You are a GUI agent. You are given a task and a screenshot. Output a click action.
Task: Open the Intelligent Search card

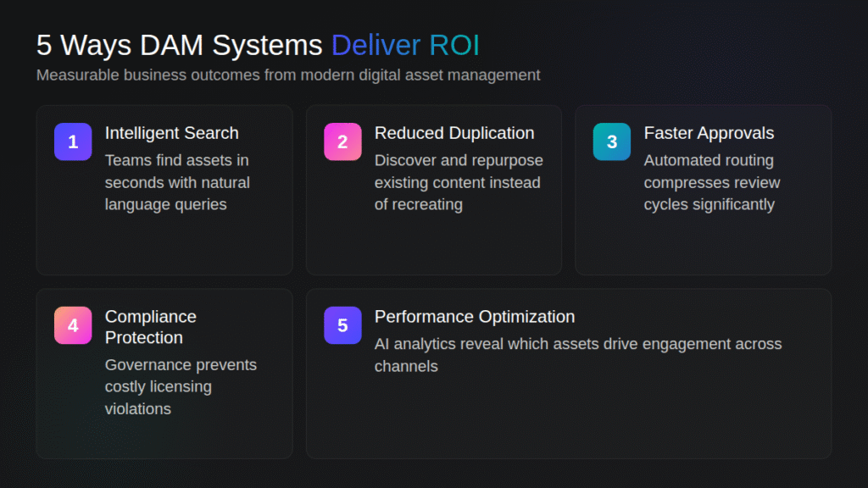pyautogui.click(x=164, y=189)
